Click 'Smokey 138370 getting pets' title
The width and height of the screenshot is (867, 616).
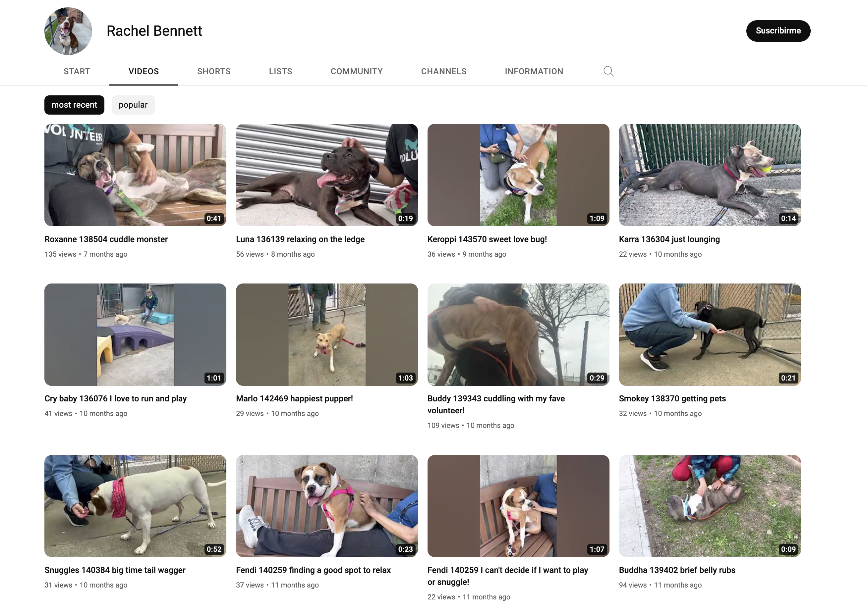tap(672, 399)
